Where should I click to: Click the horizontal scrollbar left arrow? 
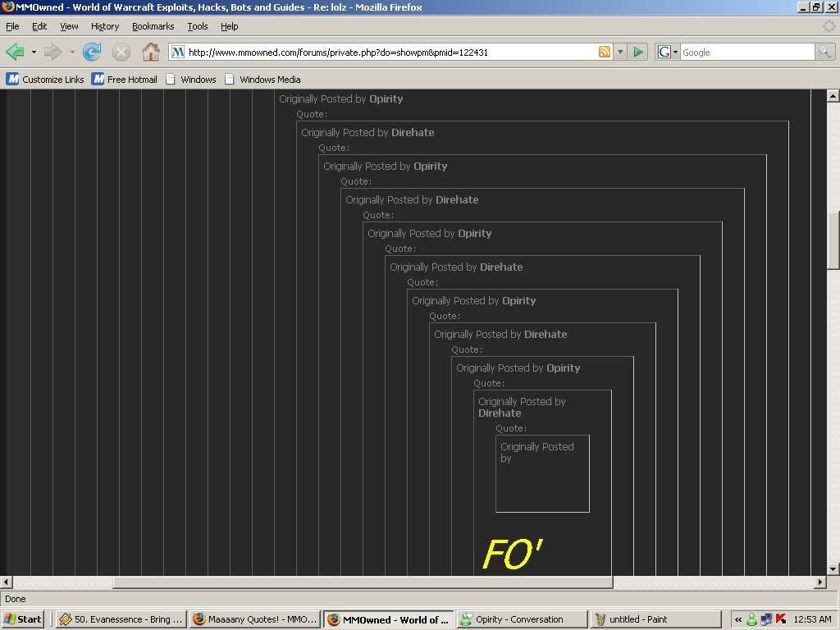6,582
